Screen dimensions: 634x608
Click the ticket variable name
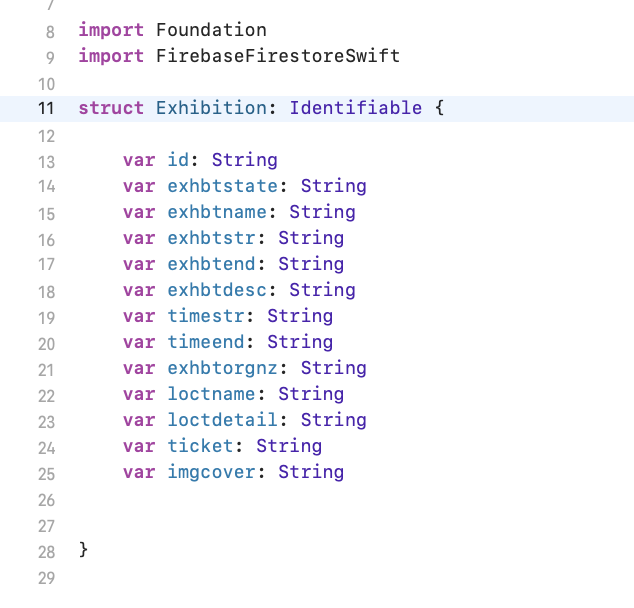point(200,446)
